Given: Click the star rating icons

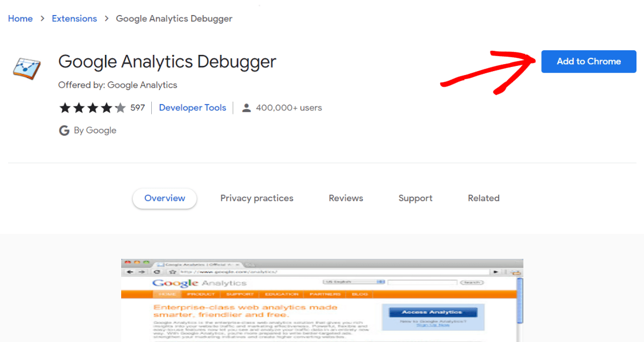Looking at the screenshot, I should (x=92, y=108).
